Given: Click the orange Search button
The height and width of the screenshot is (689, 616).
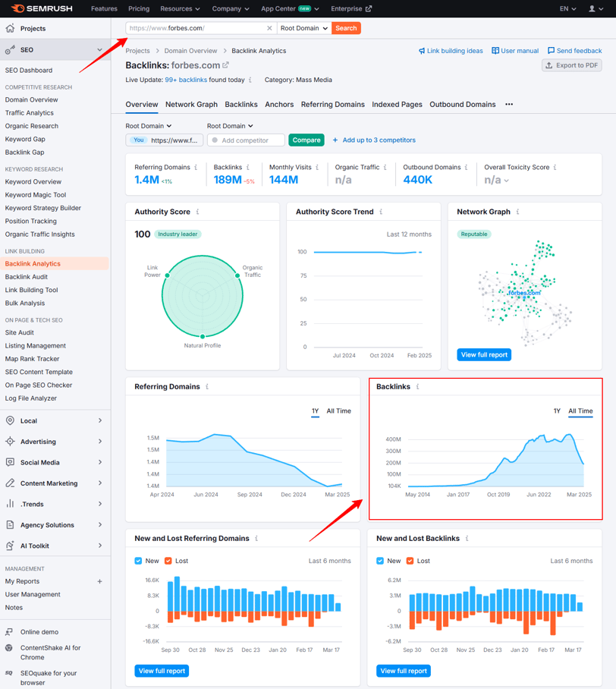Looking at the screenshot, I should point(346,28).
